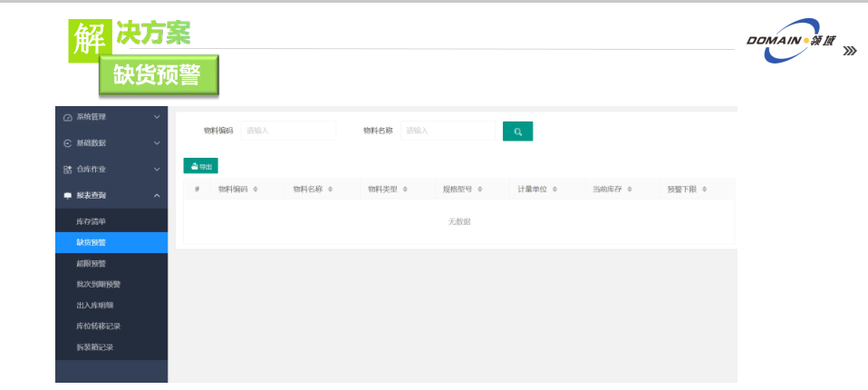
Task: Click the 物料编码 search label
Action: tap(218, 131)
